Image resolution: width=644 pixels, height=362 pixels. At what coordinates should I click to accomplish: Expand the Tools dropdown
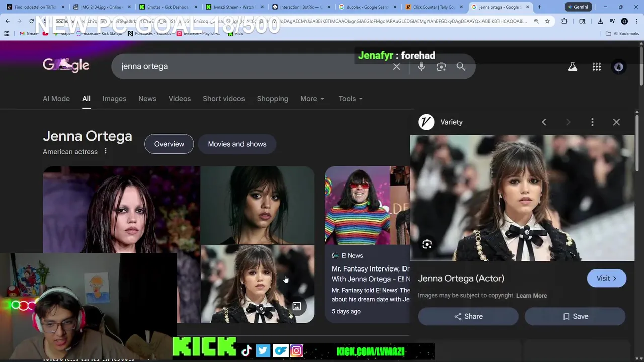pyautogui.click(x=350, y=99)
